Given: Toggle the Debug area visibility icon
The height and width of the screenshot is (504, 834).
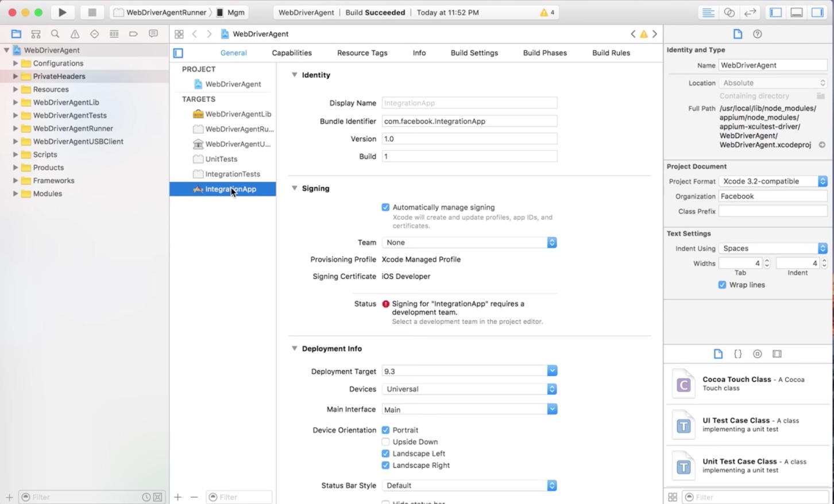Looking at the screenshot, I should (x=797, y=12).
